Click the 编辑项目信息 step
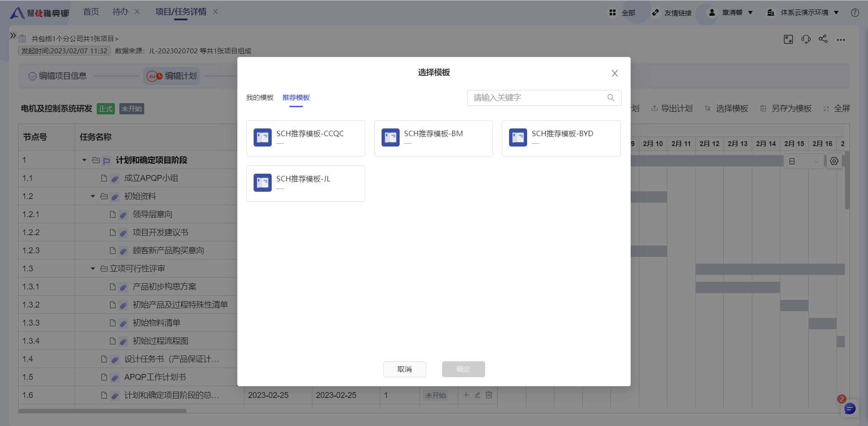The height and width of the screenshot is (426, 868). click(x=57, y=76)
